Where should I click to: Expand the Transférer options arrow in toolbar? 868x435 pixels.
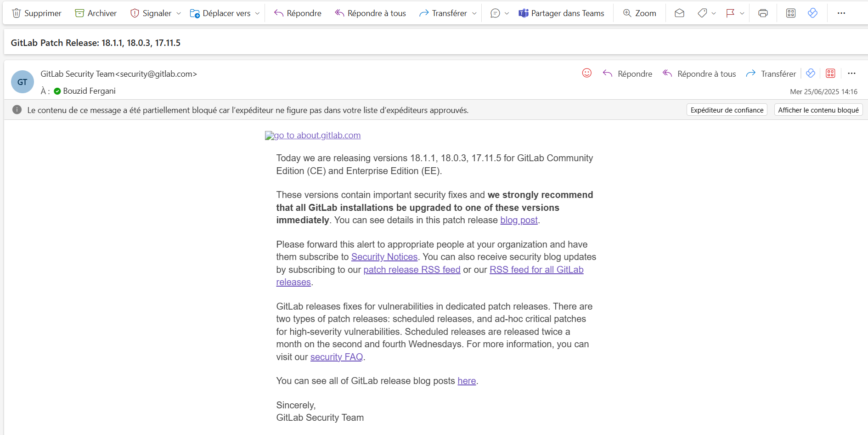pyautogui.click(x=474, y=13)
